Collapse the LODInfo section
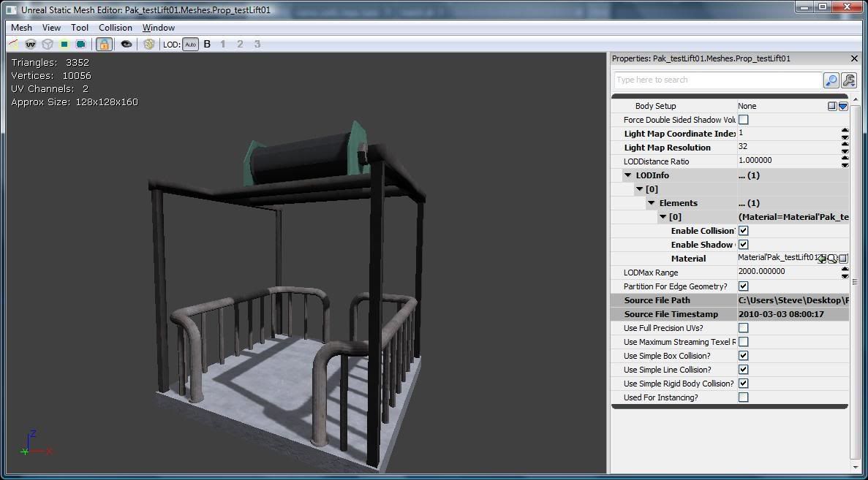Image resolution: width=868 pixels, height=480 pixels. coord(627,175)
